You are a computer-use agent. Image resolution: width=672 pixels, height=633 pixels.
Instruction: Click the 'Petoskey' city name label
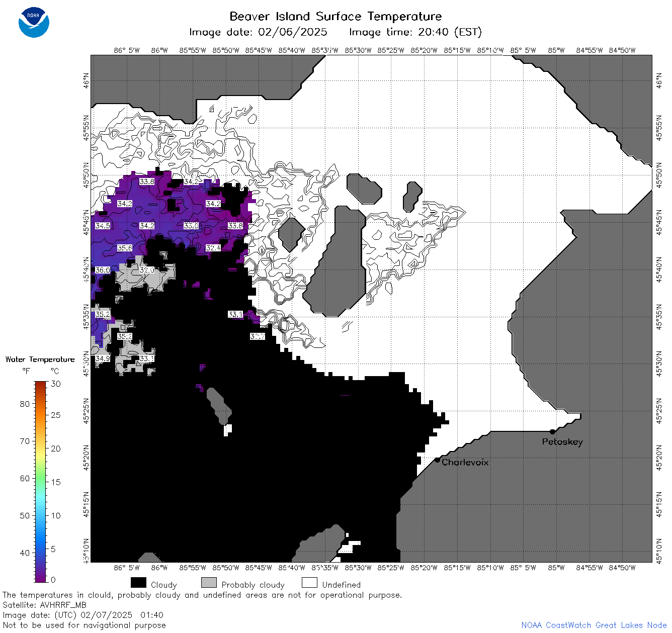click(x=562, y=442)
